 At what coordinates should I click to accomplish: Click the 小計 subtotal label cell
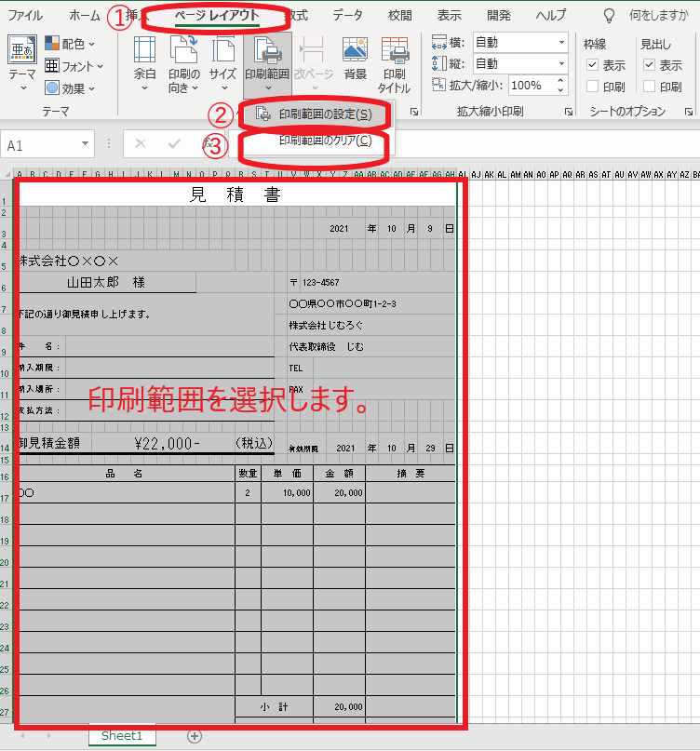click(274, 707)
